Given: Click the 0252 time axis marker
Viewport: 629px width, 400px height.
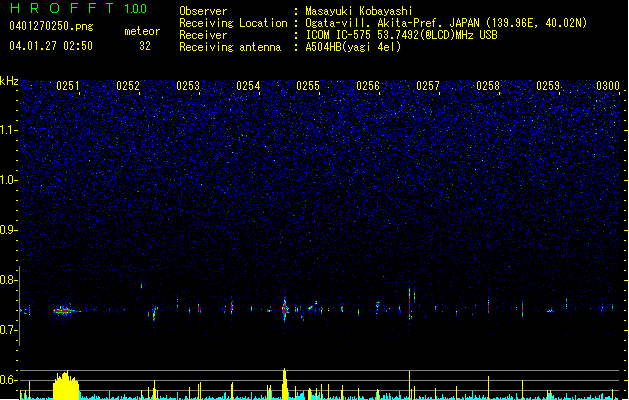Looking at the screenshot, I should point(128,86).
